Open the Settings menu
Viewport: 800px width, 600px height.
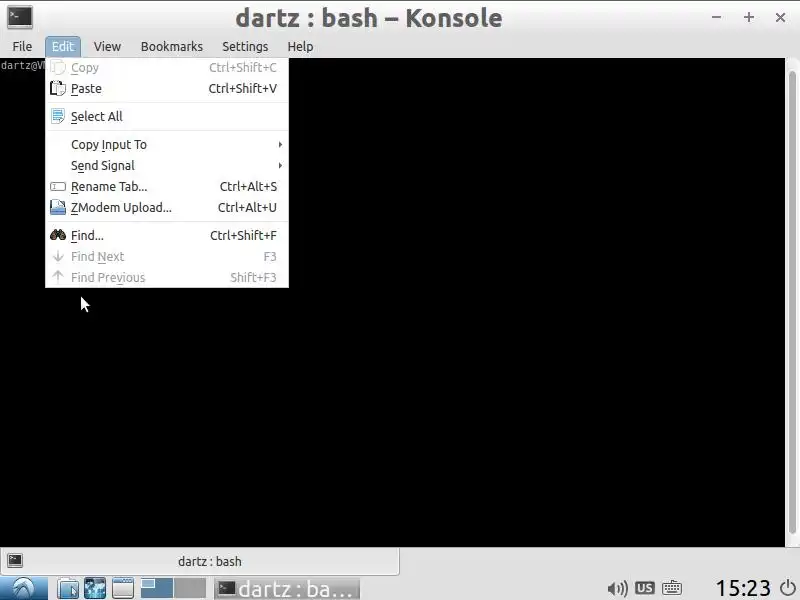(245, 46)
